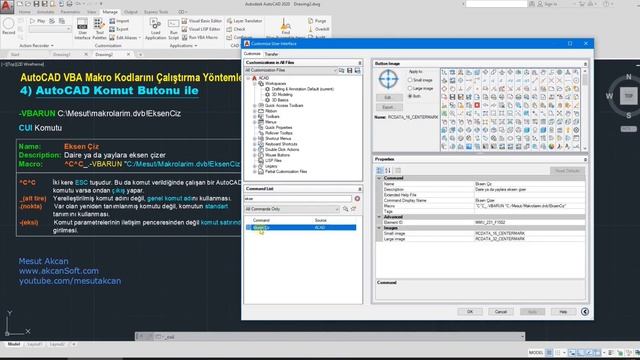This screenshot has width=640, height=360.
Task: Click the clear search red icon
Action: (357, 199)
